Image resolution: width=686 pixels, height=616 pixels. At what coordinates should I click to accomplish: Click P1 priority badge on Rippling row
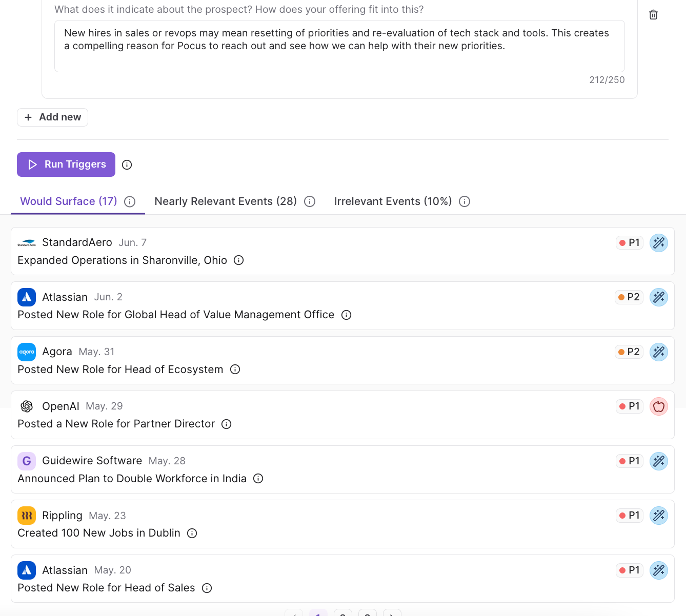(x=630, y=516)
